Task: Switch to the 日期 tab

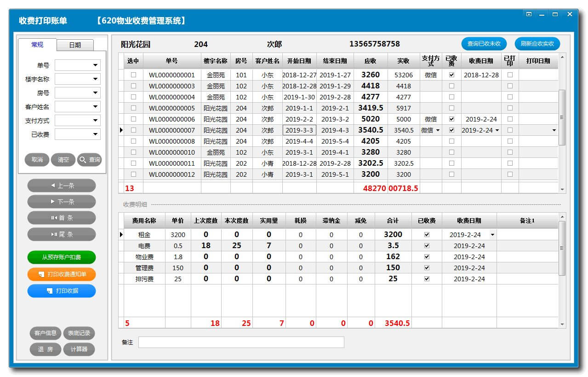Action: pyautogui.click(x=75, y=45)
